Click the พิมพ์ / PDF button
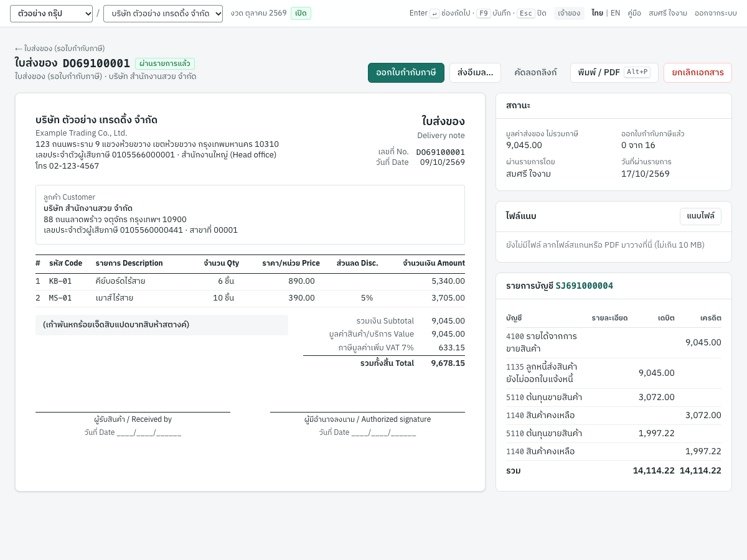This screenshot has width=747, height=560. [x=614, y=73]
